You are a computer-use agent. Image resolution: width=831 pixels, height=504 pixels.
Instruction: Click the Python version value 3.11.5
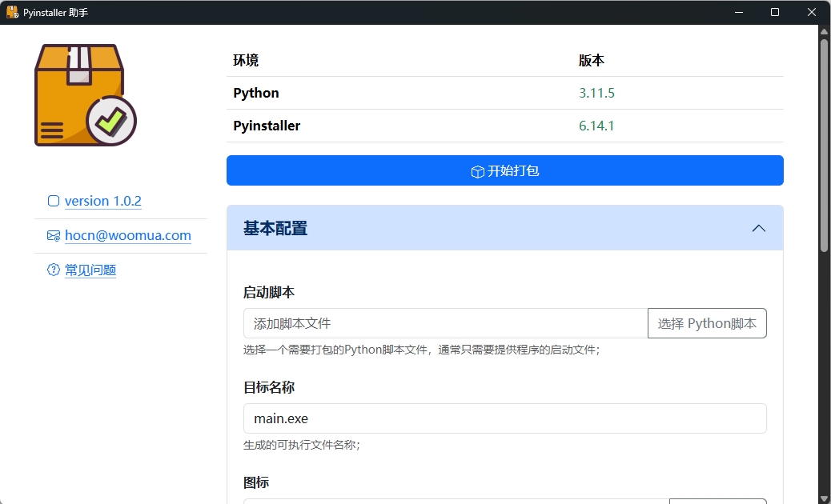[x=596, y=93]
